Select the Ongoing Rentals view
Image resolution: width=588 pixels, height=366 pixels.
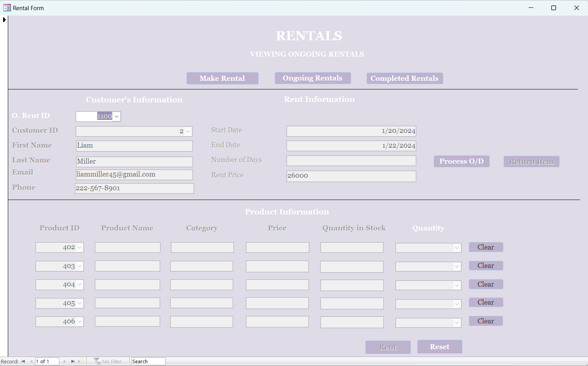[x=312, y=78]
